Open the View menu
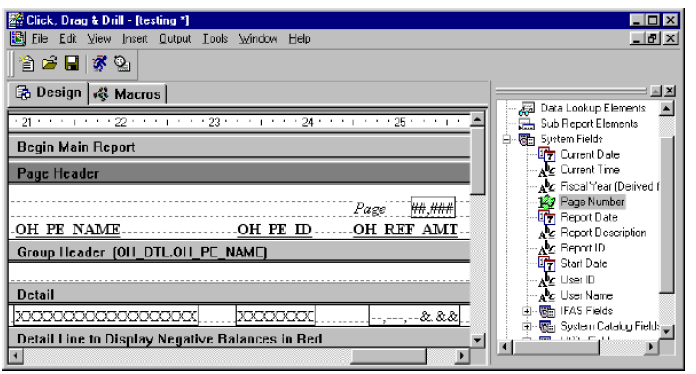This screenshot has width=696, height=374. (99, 39)
